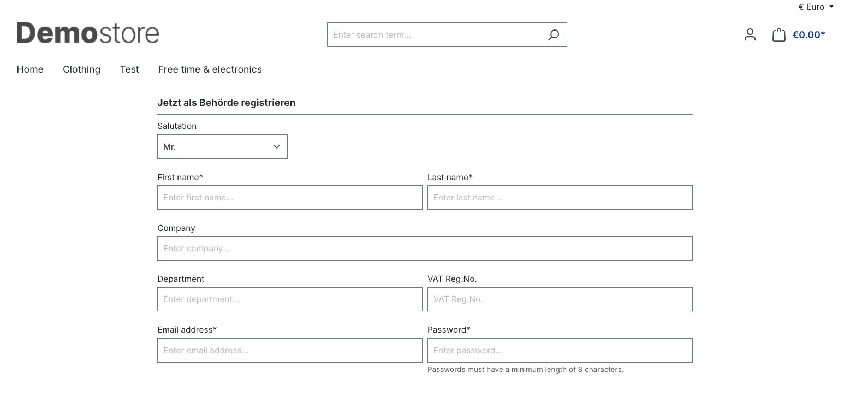This screenshot has height=396, width=868.
Task: Open Free time & electronics category
Action: coord(210,69)
